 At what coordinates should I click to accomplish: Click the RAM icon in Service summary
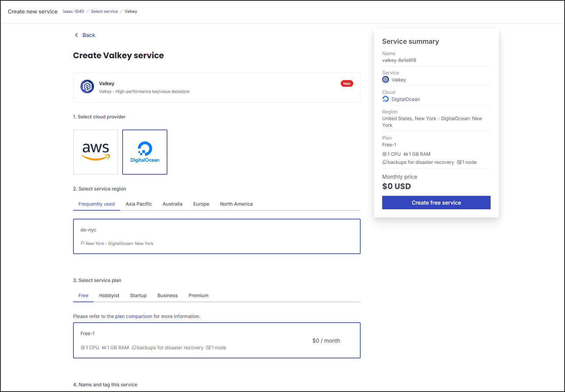(x=406, y=154)
